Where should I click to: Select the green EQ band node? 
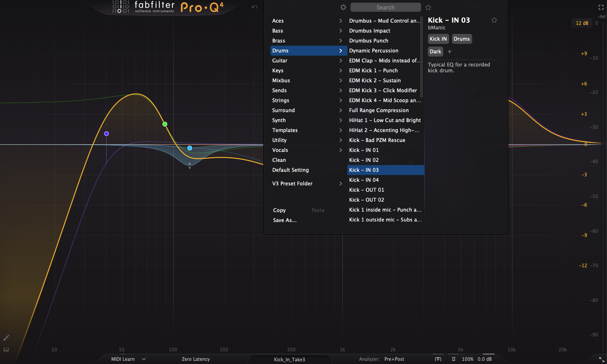click(165, 124)
